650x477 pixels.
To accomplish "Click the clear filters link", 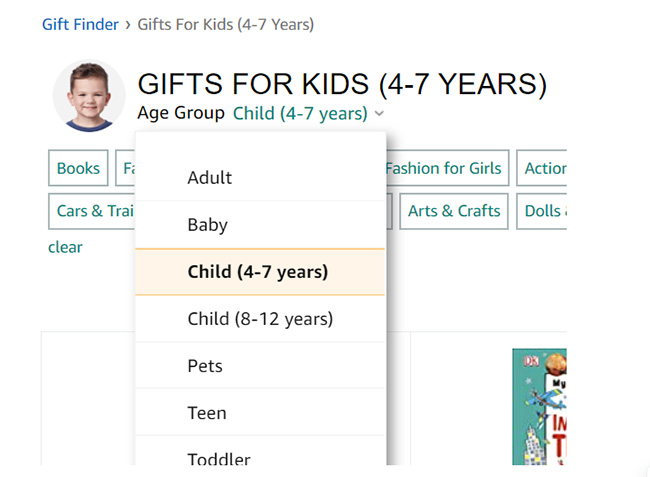I will coord(65,247).
